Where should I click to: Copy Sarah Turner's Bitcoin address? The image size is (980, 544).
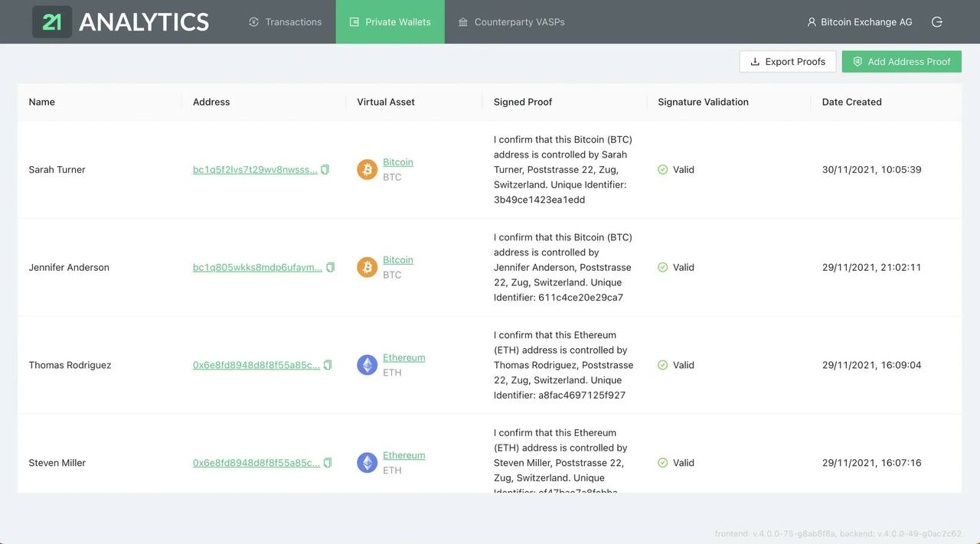pyautogui.click(x=325, y=170)
